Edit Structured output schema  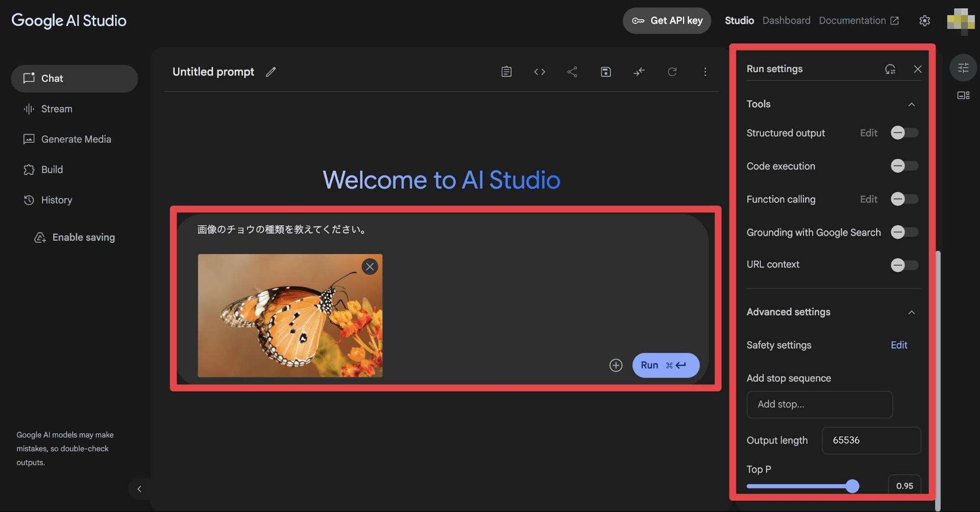tap(868, 133)
